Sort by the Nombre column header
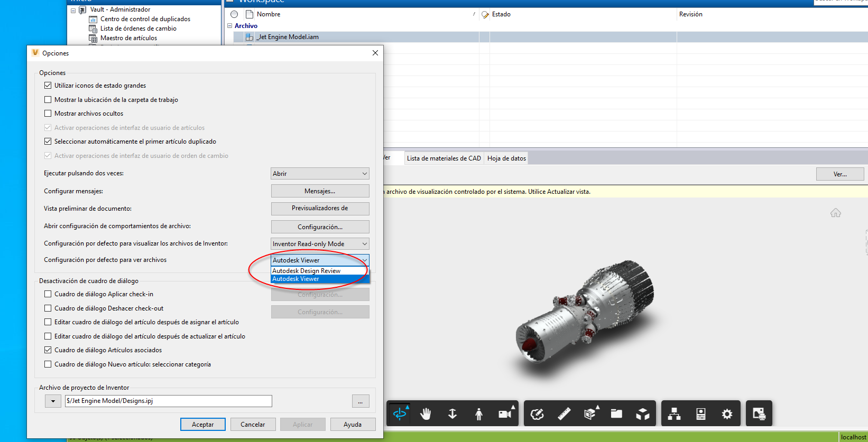Image resolution: width=868 pixels, height=442 pixels. tap(269, 14)
